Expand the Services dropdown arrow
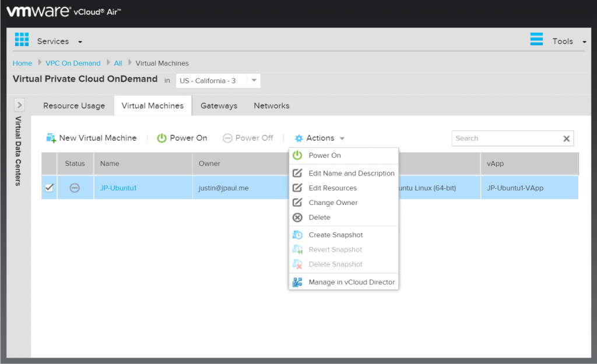The width and height of the screenshot is (597, 364). pos(80,42)
